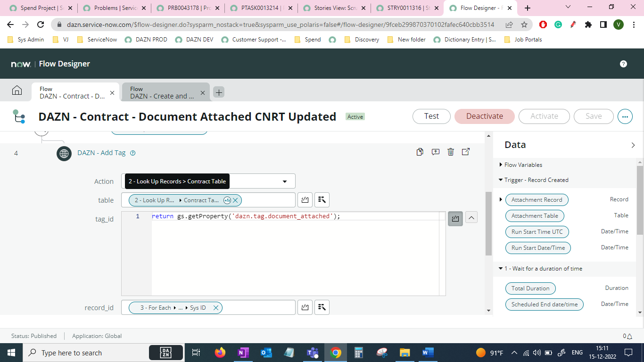This screenshot has height=362, width=644.
Task: Open Firefox from the taskbar
Action: [220, 353]
